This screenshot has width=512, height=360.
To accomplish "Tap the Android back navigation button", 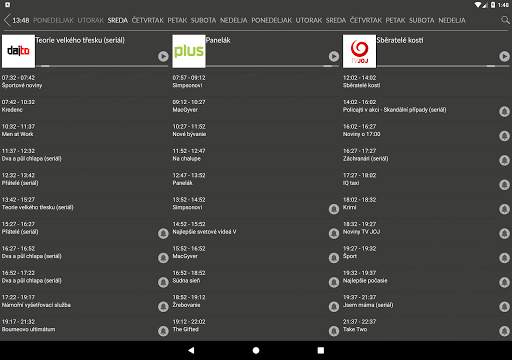I will click(191, 350).
